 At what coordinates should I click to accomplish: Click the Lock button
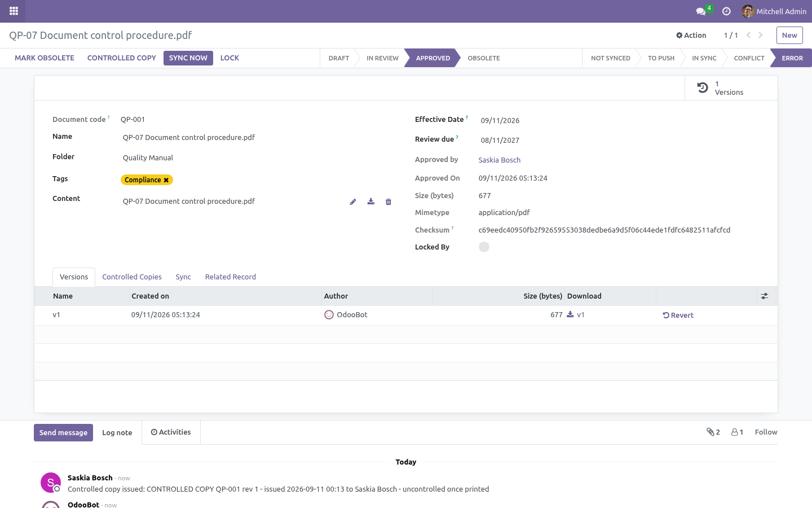(230, 58)
